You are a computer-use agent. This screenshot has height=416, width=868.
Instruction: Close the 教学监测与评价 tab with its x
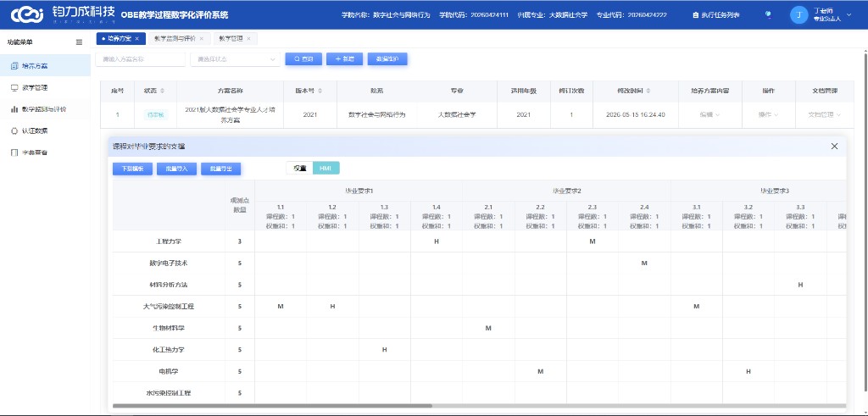(x=202, y=39)
